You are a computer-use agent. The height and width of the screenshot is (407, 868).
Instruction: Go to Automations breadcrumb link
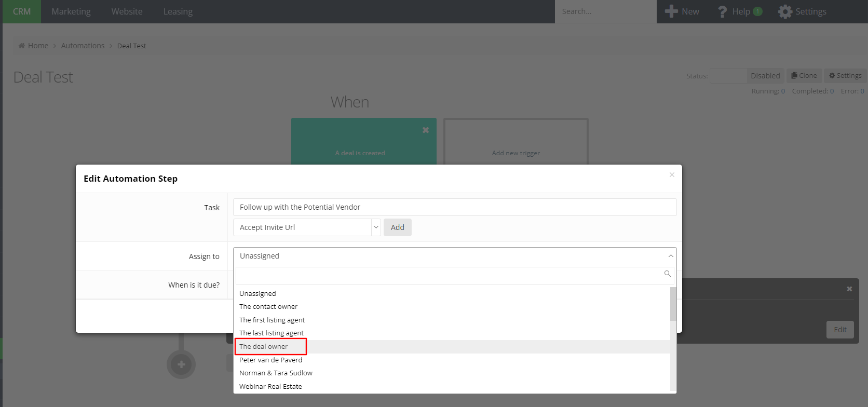[x=83, y=46]
